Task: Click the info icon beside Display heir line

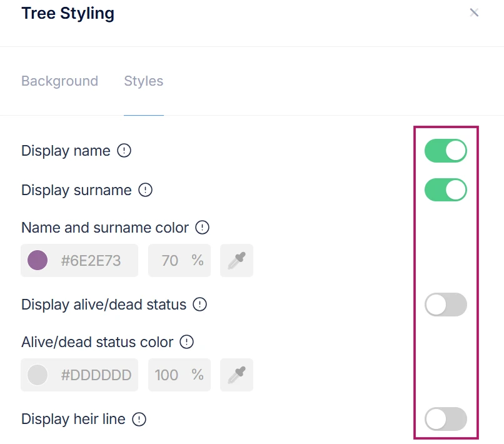Action: point(139,419)
